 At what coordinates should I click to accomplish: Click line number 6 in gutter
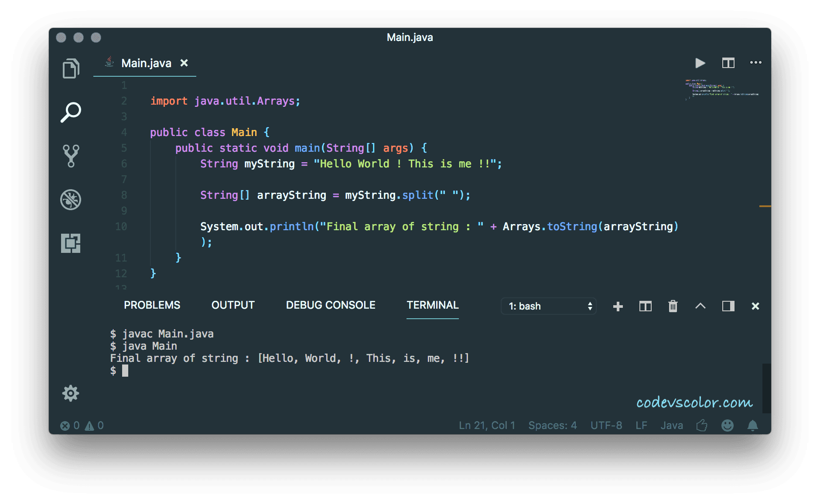pos(124,164)
